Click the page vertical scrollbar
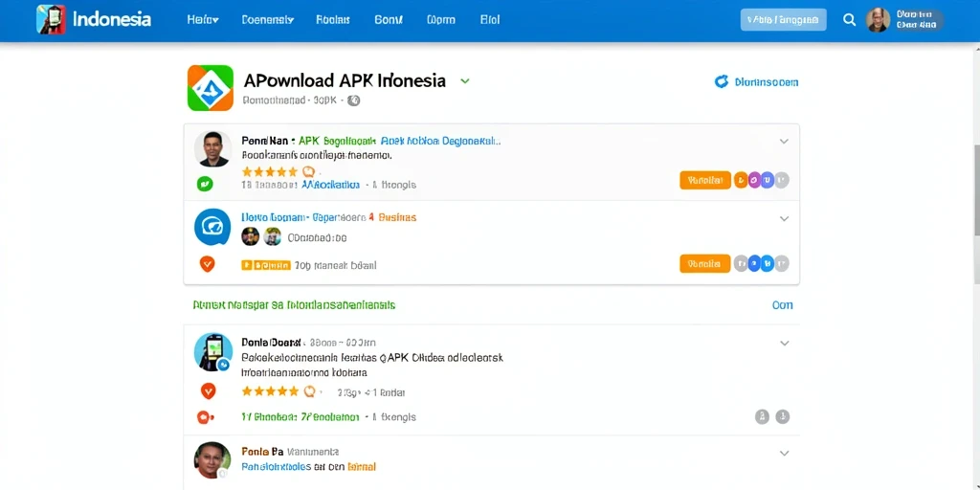The height and width of the screenshot is (490, 980). [975, 190]
